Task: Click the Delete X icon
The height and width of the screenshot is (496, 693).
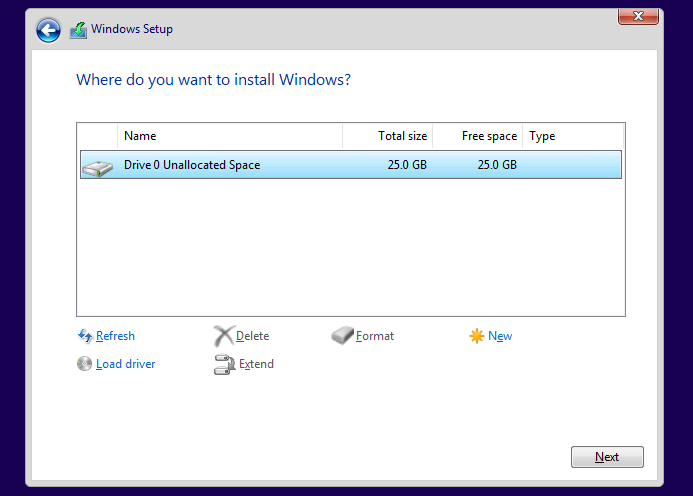Action: [224, 336]
